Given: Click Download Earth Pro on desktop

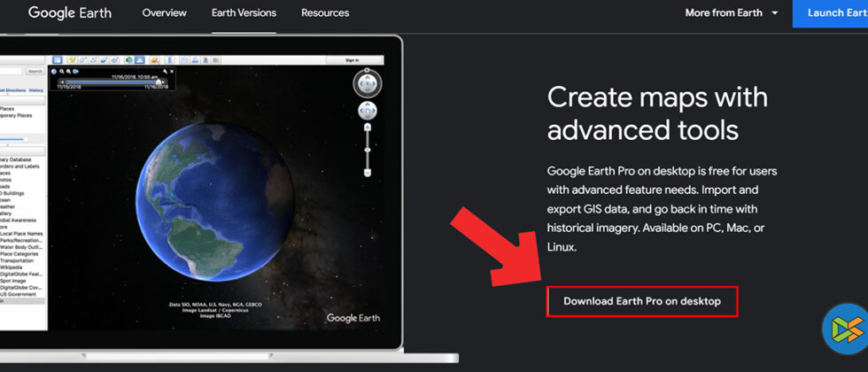Looking at the screenshot, I should click(642, 301).
